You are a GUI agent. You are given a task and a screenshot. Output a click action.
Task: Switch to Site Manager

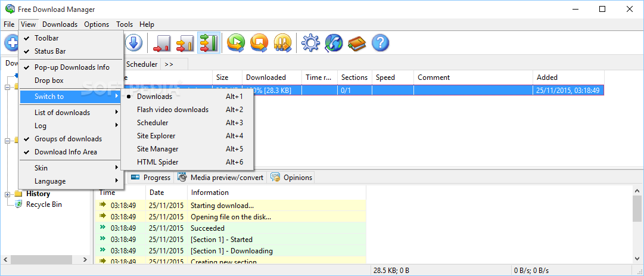point(187,149)
